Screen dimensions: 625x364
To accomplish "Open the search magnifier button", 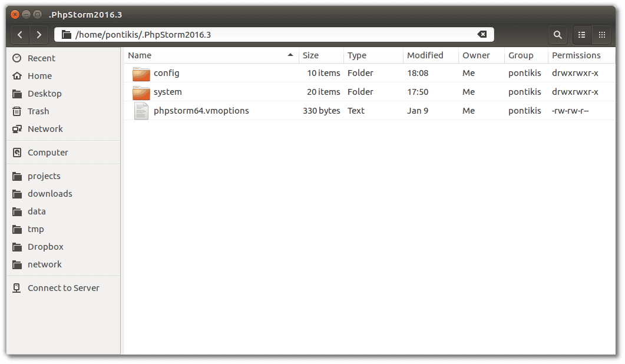I will point(558,35).
